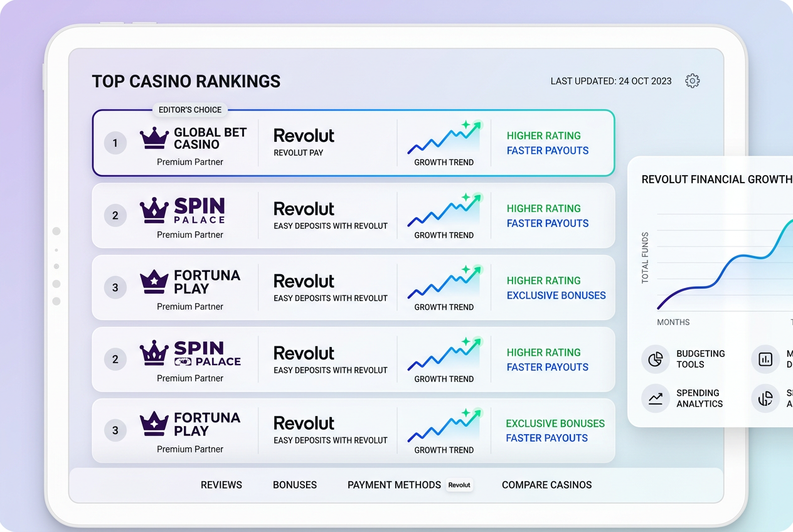The width and height of the screenshot is (793, 532).
Task: Click Faster Payouts in the Global Bet Casino row
Action: (548, 151)
